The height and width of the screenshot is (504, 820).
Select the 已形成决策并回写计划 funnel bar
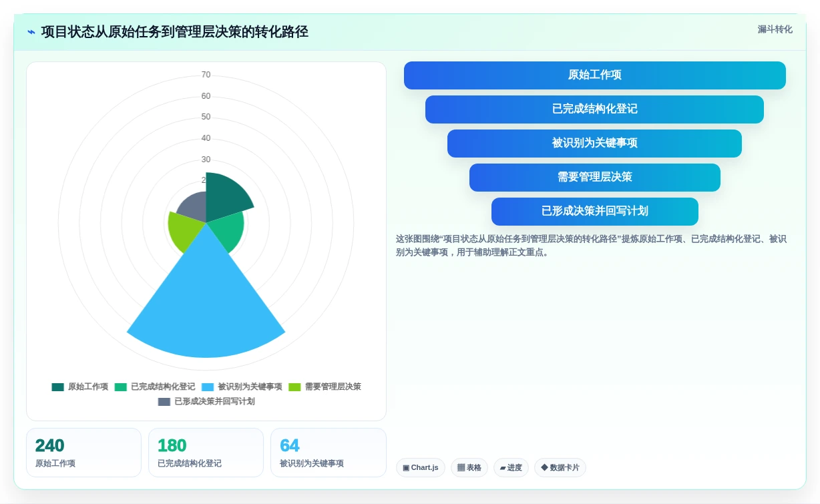(x=594, y=212)
